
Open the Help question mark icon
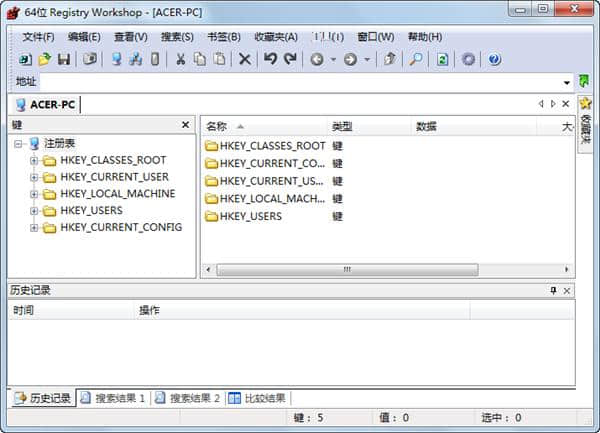click(494, 60)
